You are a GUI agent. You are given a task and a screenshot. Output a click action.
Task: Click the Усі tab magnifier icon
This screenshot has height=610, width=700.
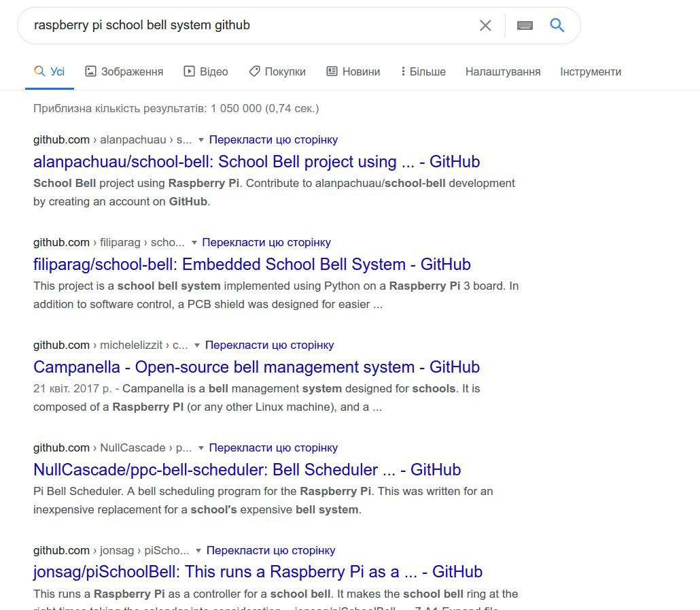[x=39, y=71]
